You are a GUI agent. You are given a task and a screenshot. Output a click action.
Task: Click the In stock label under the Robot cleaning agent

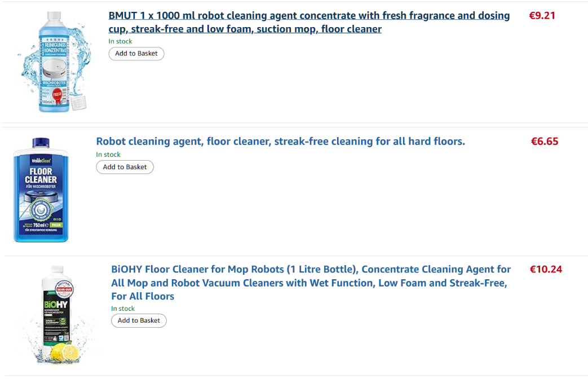(x=108, y=155)
